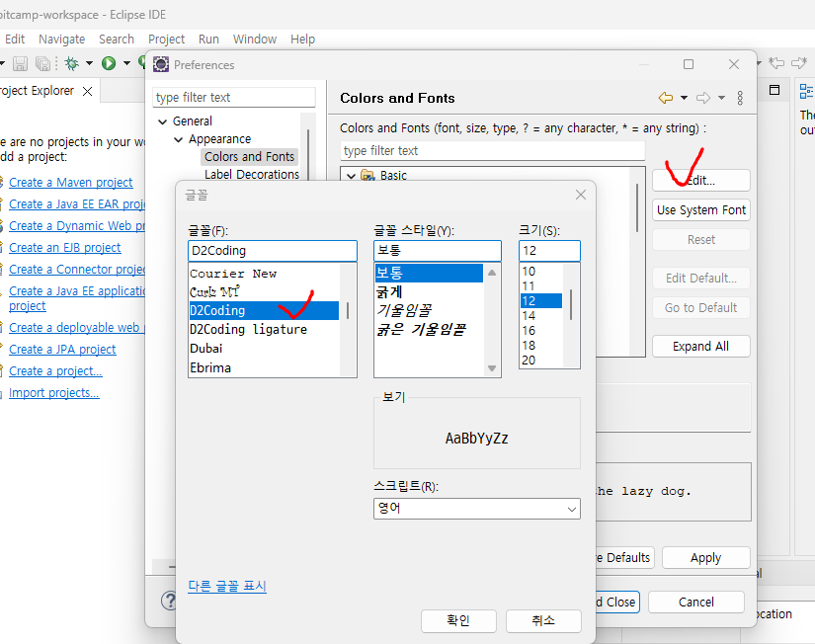Select Courier New font

tap(264, 274)
